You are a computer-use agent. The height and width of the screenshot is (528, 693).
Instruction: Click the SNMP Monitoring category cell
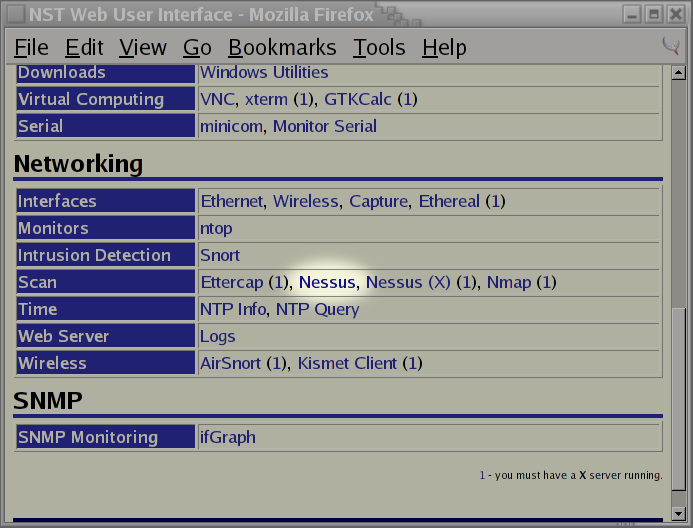106,437
